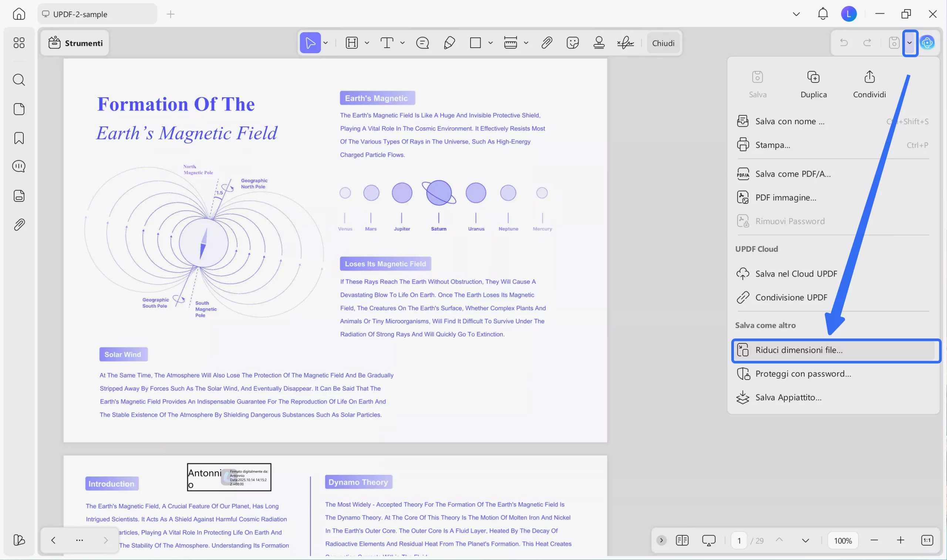This screenshot has height=560, width=947.
Task: Click the sticker tool icon
Action: coord(572,43)
